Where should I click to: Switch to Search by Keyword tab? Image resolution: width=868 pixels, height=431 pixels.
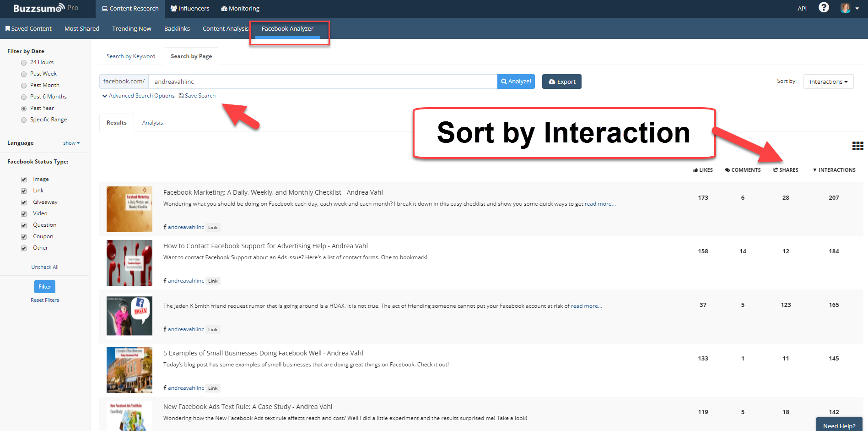tap(131, 56)
